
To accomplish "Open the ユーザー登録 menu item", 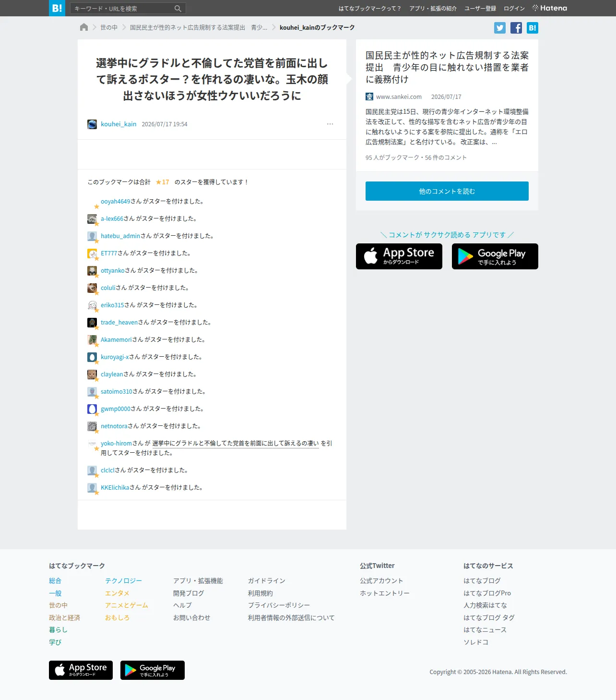I will [x=480, y=9].
